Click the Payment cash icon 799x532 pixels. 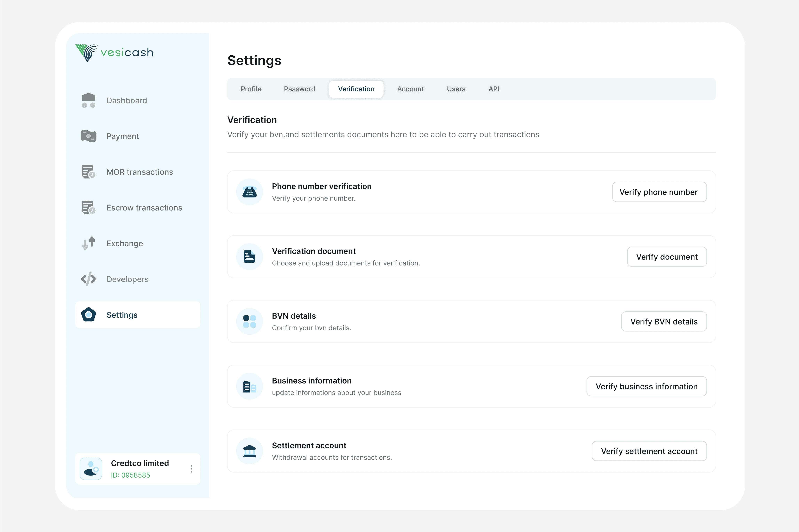click(x=88, y=136)
